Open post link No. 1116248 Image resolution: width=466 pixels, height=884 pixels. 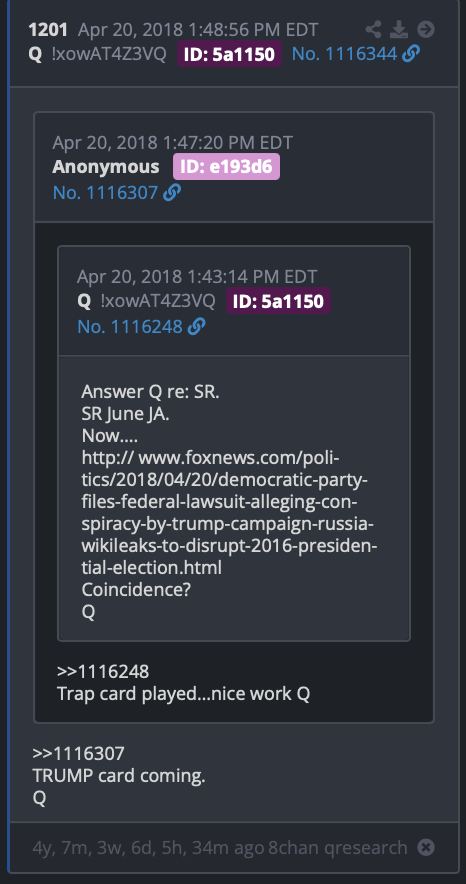(130, 326)
